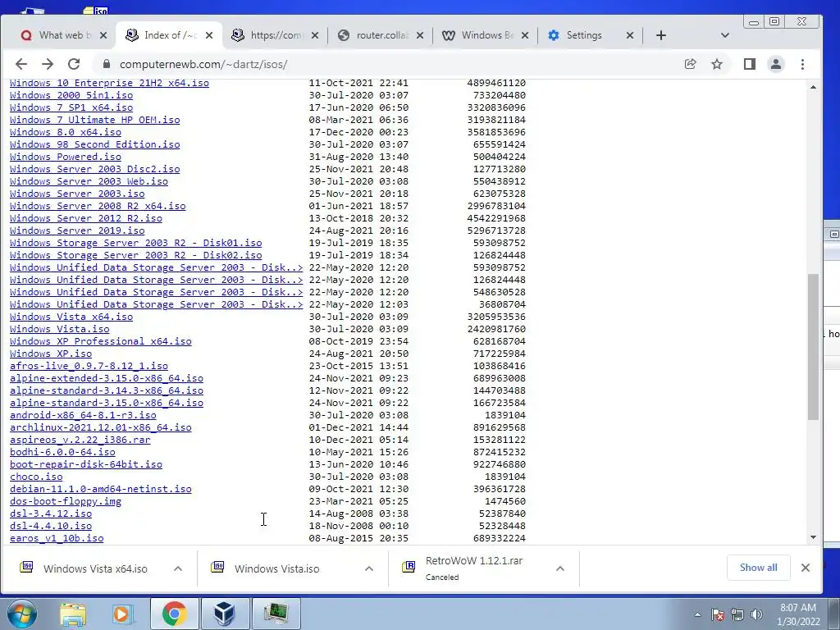Viewport: 840px width, 630px height.
Task: Open debian-11.1.0-amd64-netinst.iso link
Action: point(101,490)
